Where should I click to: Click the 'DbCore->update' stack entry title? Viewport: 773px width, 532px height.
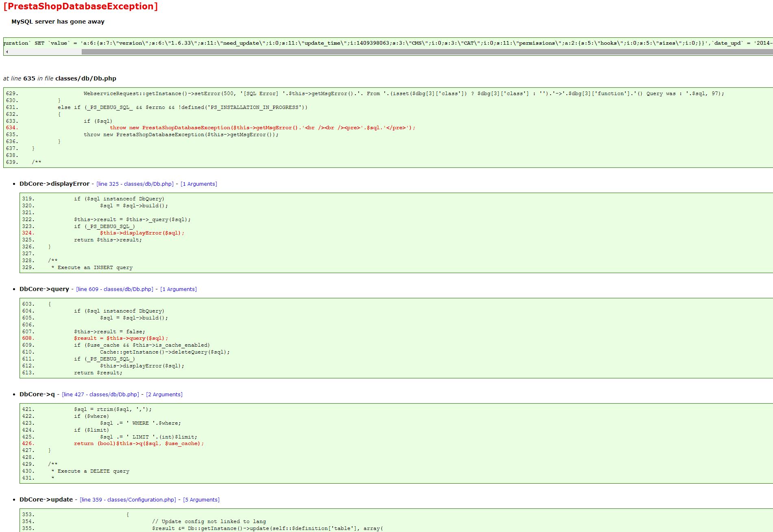46,499
